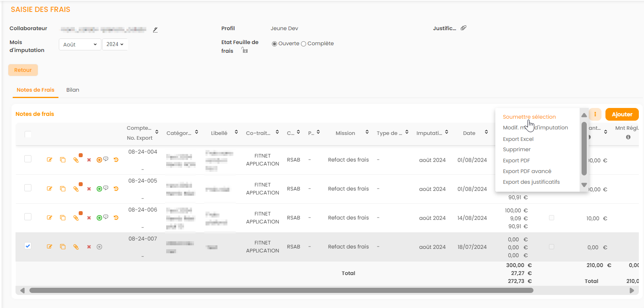The width and height of the screenshot is (644, 308).
Task: Choose Soumettre sélection from the menu
Action: click(529, 117)
